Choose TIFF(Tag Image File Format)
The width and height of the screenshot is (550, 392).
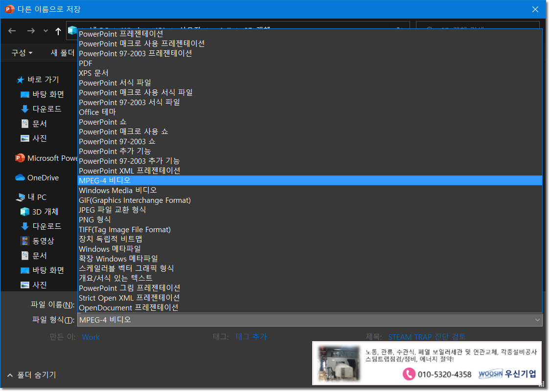(310, 230)
